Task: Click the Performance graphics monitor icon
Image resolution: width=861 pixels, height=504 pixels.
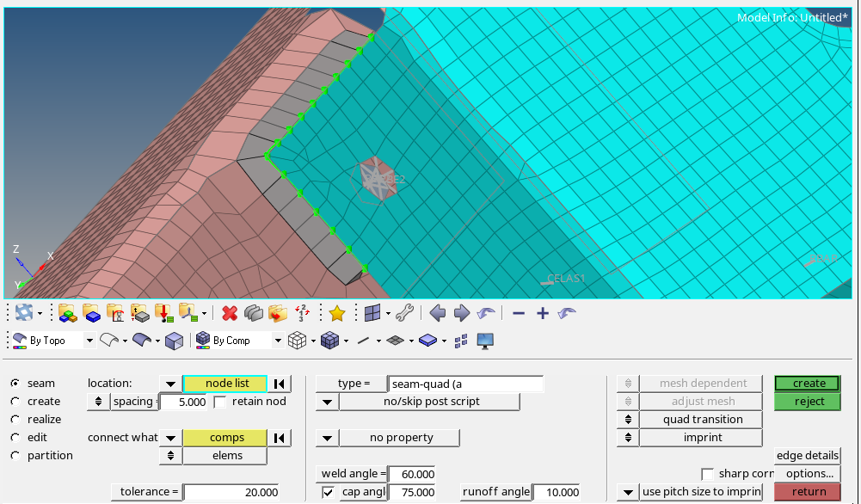Action: (485, 341)
